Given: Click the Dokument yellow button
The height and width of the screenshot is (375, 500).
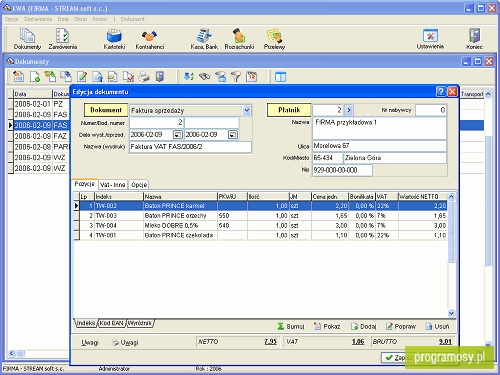Looking at the screenshot, I should [106, 110].
